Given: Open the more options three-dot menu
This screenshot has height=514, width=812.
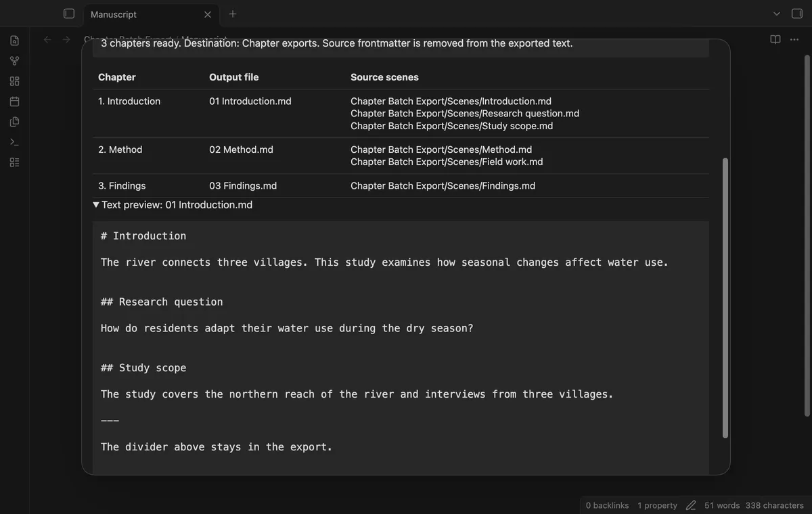Looking at the screenshot, I should tap(794, 39).
